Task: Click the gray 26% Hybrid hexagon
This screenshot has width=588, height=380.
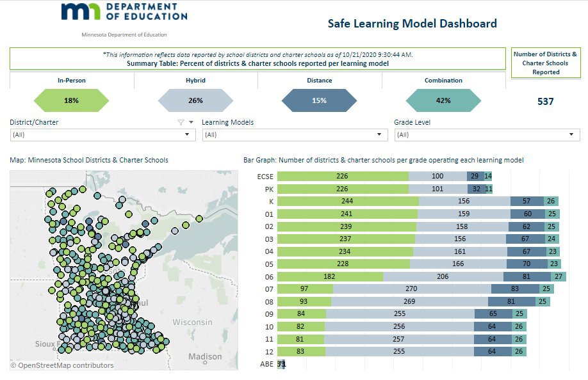Action: (x=195, y=100)
